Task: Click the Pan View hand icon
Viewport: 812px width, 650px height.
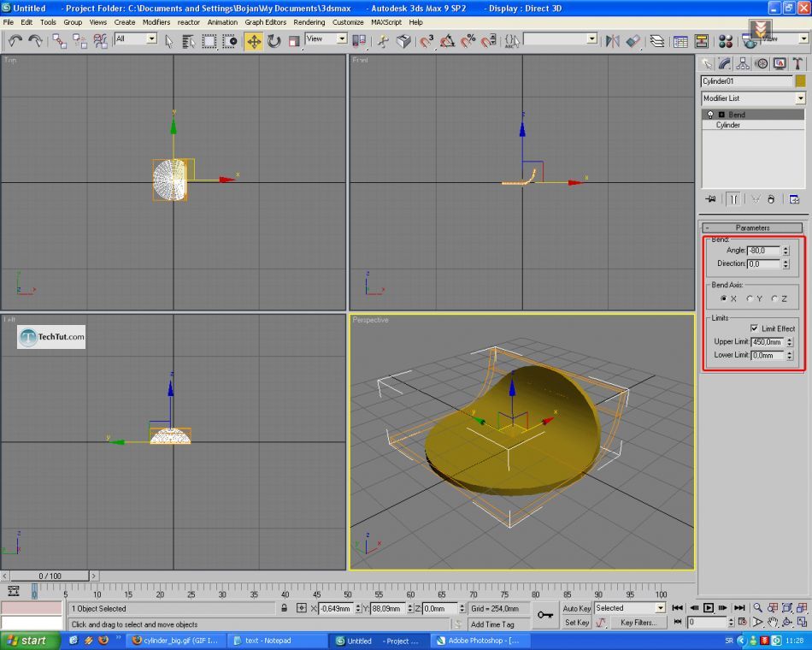Action: click(x=772, y=622)
